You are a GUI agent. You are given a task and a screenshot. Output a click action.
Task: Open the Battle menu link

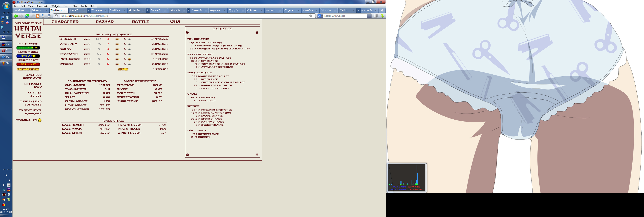140,22
